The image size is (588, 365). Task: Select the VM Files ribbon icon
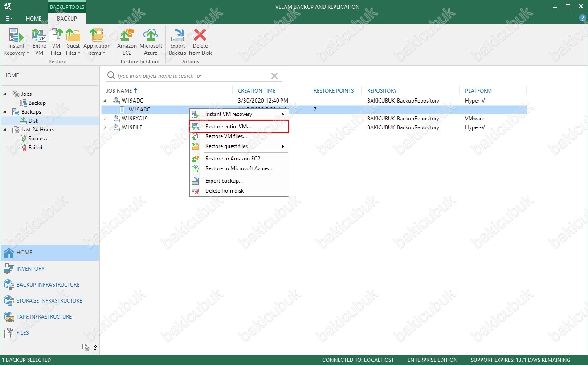pos(56,42)
